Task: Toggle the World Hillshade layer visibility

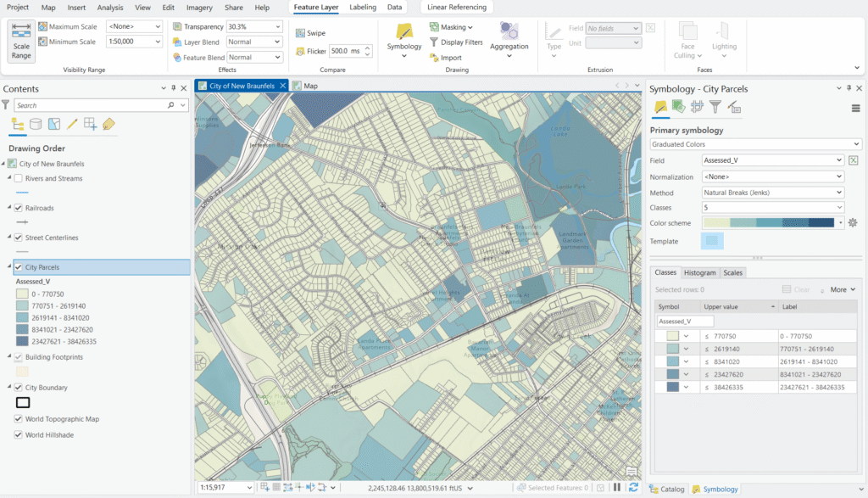Action: tap(19, 435)
